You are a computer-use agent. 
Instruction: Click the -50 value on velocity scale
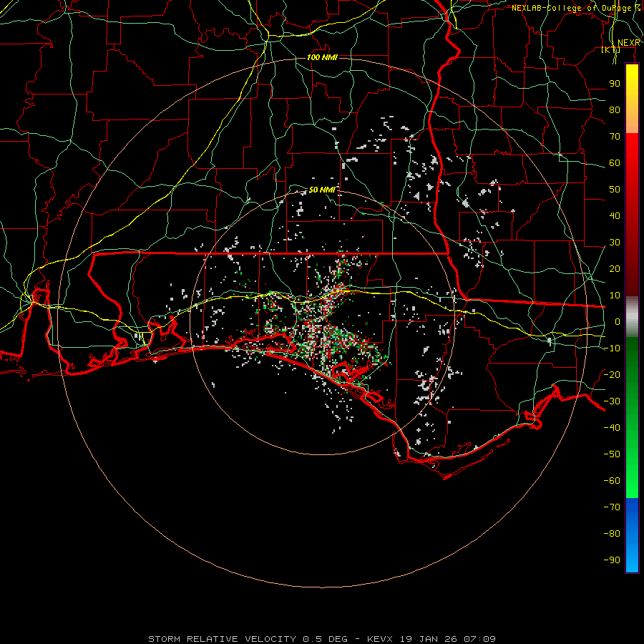pyautogui.click(x=612, y=454)
